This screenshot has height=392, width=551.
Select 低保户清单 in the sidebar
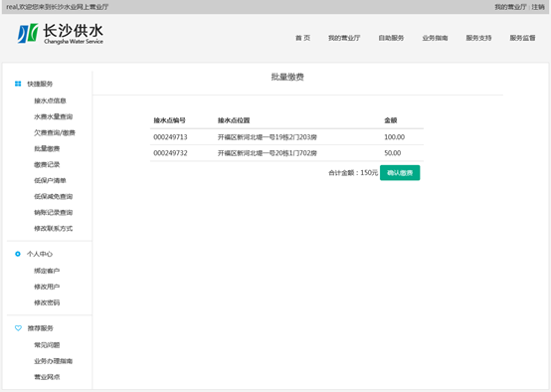point(50,181)
